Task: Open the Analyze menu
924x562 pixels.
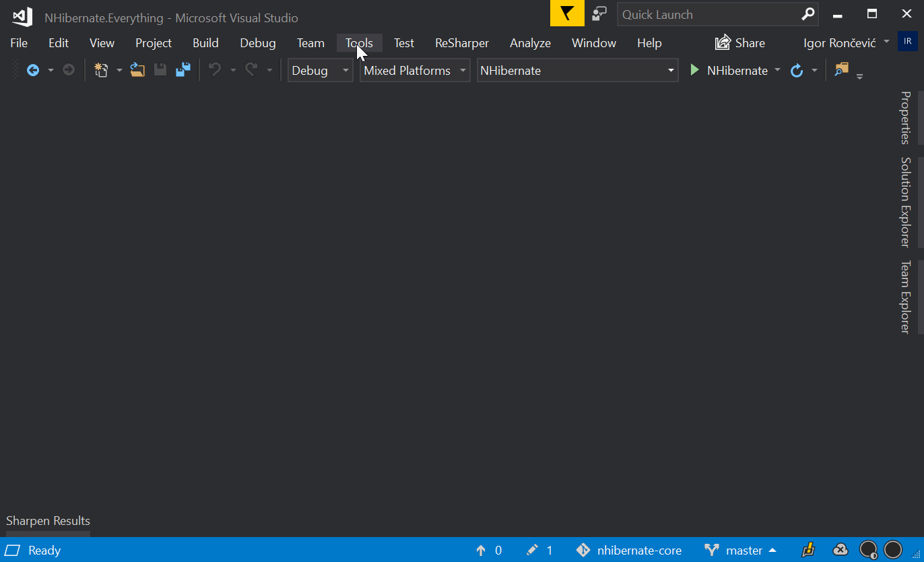Action: coord(530,42)
